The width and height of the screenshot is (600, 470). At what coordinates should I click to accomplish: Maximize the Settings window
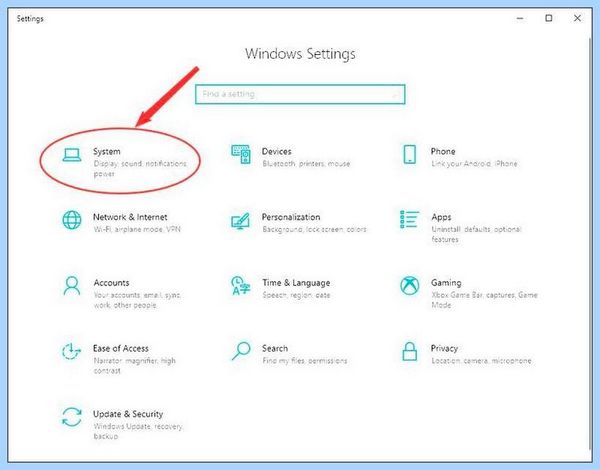coord(549,18)
